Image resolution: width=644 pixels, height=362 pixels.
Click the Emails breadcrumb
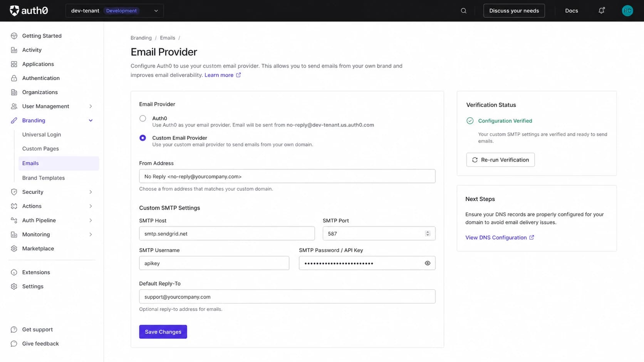[168, 38]
